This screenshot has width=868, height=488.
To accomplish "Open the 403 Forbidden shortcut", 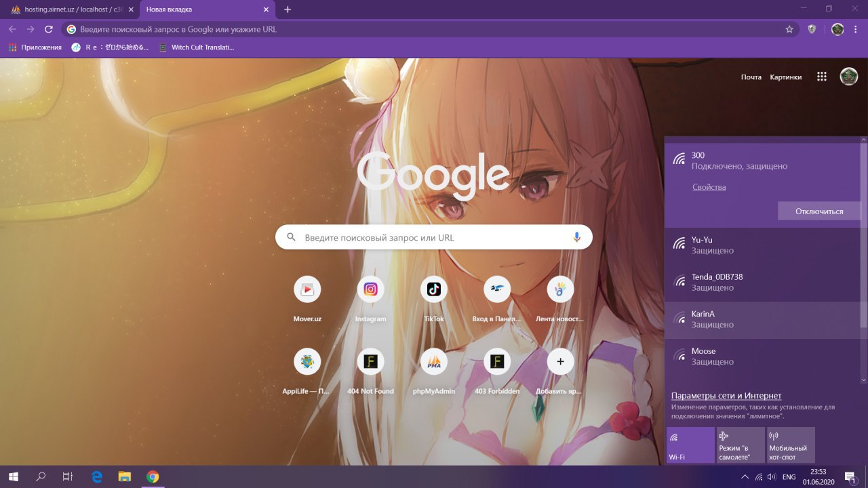I will tap(497, 372).
